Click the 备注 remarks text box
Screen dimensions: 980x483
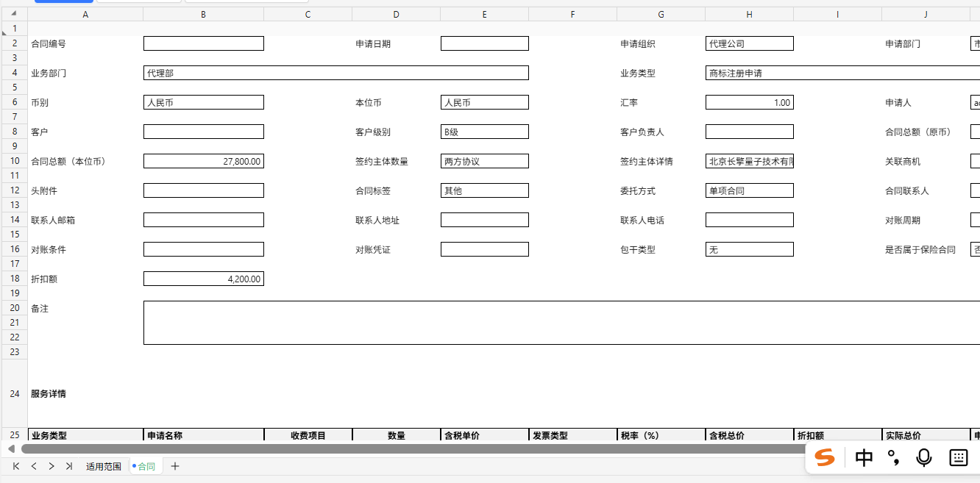[x=561, y=323]
